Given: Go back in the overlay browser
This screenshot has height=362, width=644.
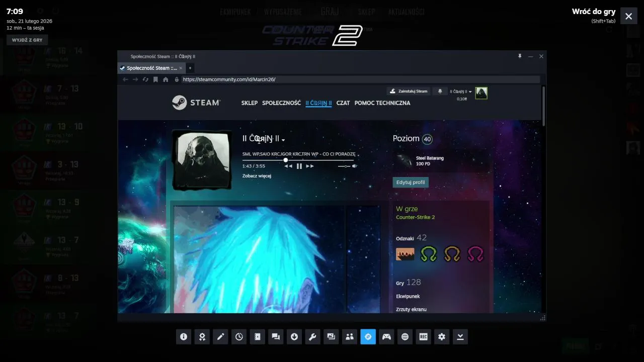Looking at the screenshot, I should click(125, 79).
